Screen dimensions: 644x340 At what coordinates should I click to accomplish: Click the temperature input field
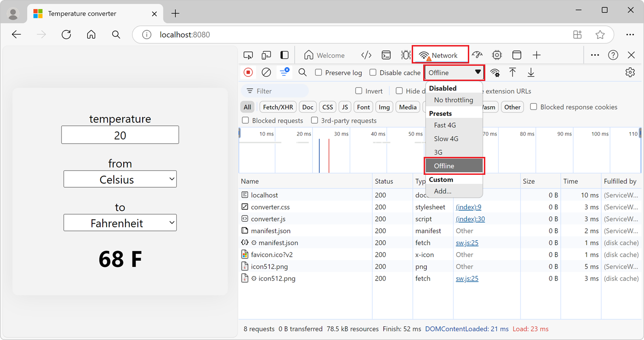point(120,135)
